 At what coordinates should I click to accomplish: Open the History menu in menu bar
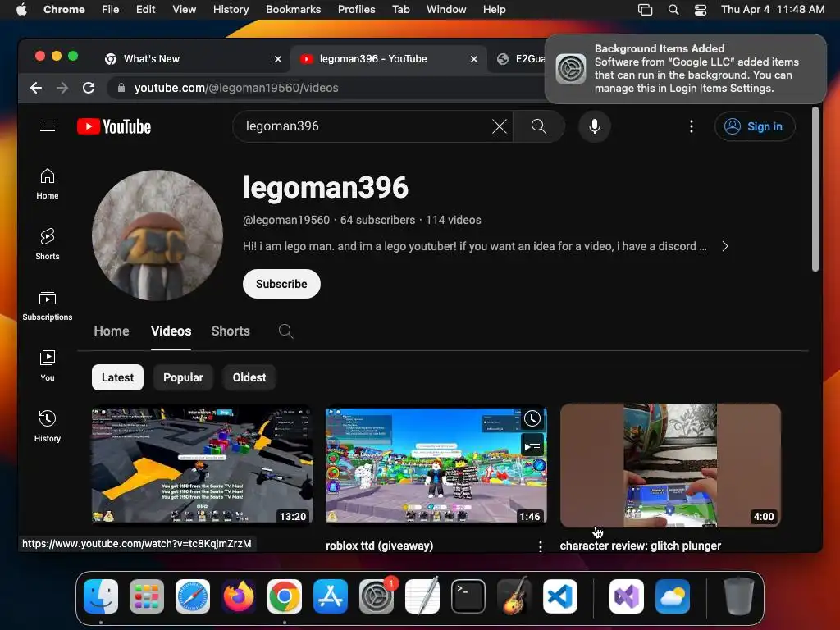pos(231,10)
